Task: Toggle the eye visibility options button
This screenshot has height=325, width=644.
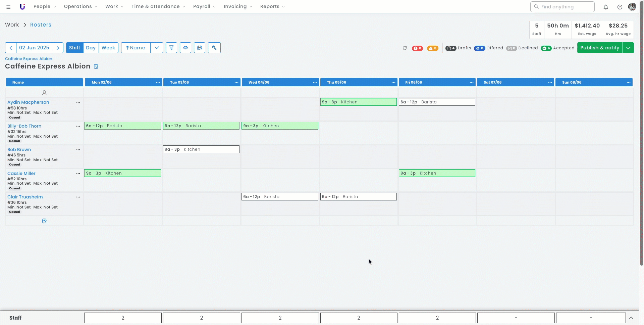Action: pos(185,48)
